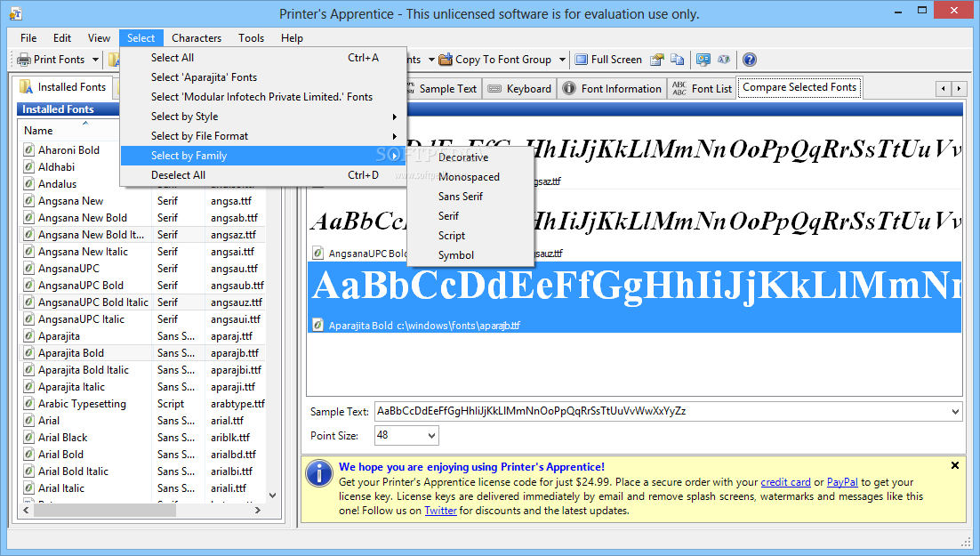Image resolution: width=980 pixels, height=556 pixels.
Task: Open the View menu
Action: [x=99, y=38]
